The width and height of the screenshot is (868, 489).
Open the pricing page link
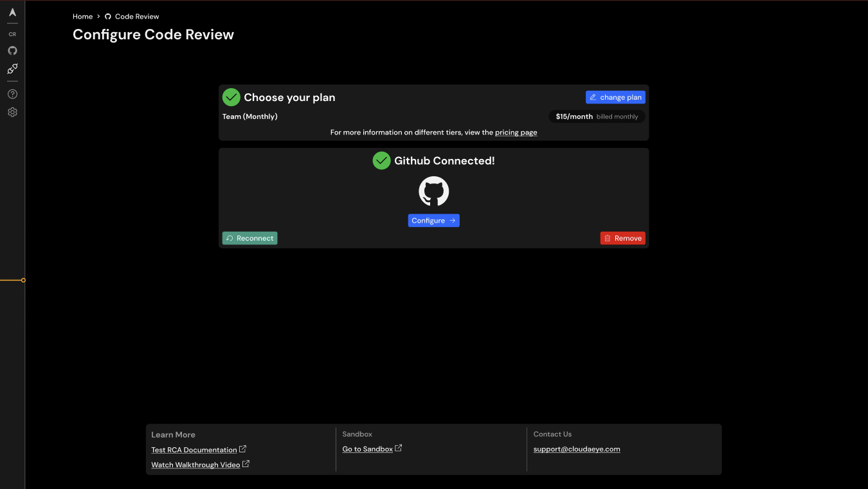point(516,133)
